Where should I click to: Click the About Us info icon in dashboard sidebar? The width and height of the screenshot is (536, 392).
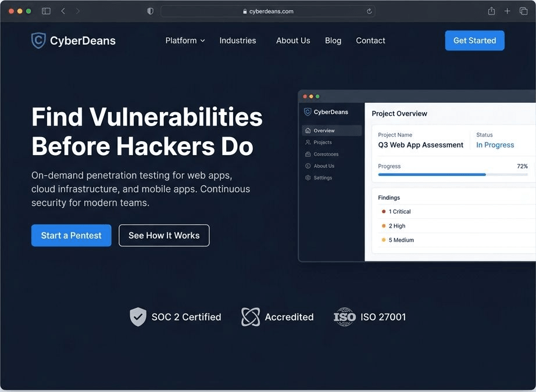[308, 166]
